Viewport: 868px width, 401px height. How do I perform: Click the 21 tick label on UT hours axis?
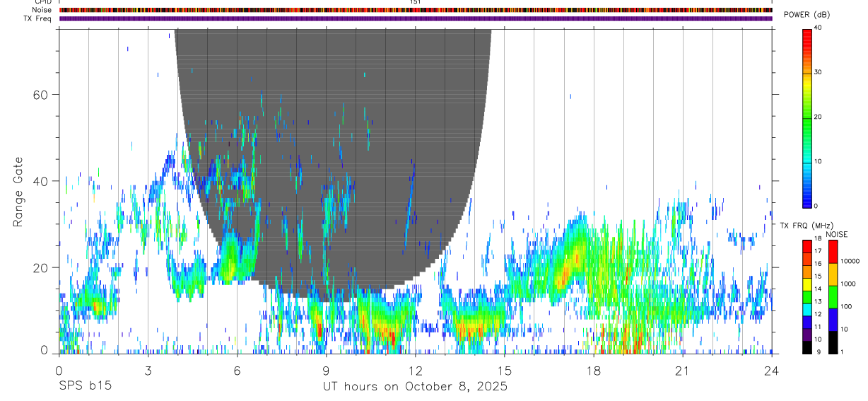click(x=683, y=370)
